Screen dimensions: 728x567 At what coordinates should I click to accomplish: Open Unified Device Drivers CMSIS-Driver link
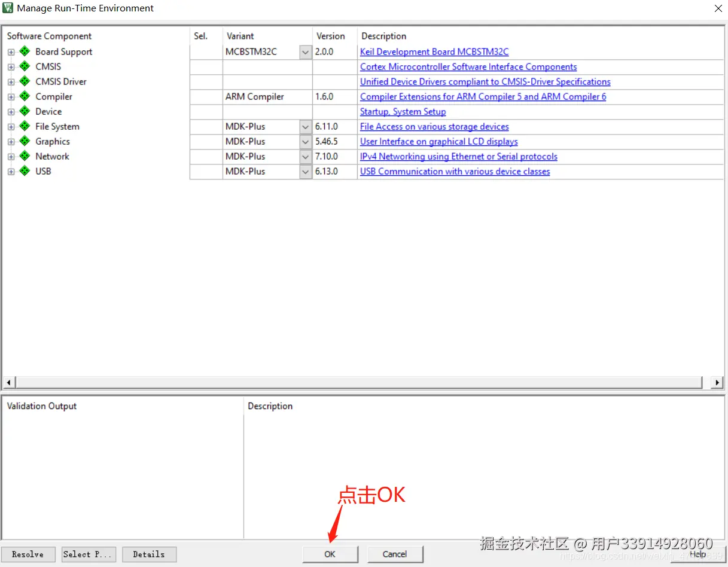pos(485,82)
